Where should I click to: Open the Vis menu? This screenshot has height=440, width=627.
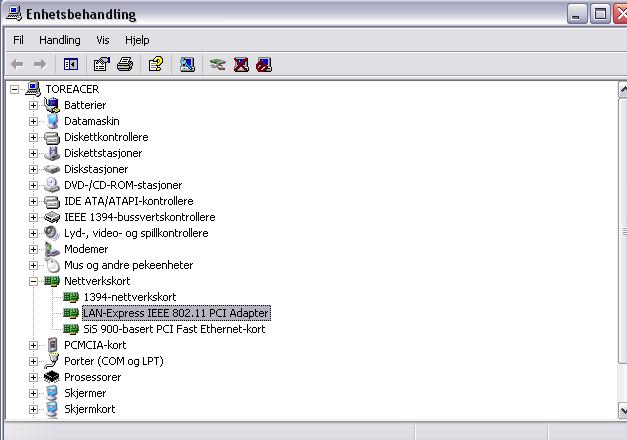point(103,40)
